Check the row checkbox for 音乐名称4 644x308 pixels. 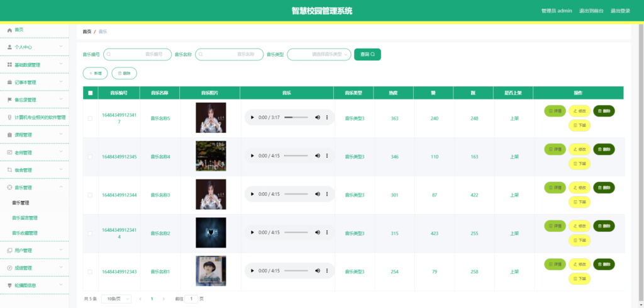tap(91, 157)
